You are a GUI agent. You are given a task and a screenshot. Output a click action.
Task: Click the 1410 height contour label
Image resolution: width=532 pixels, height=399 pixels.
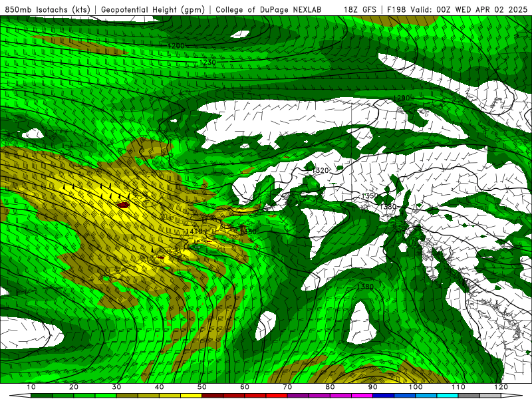pyautogui.click(x=194, y=231)
